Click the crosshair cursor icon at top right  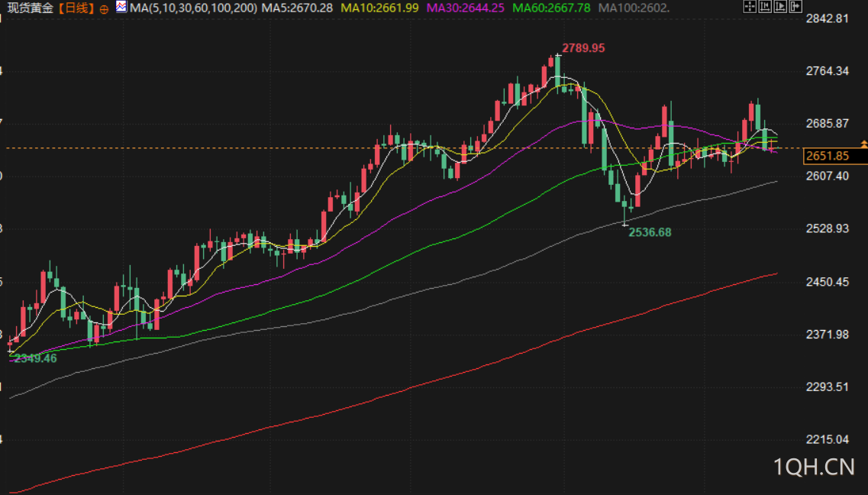tap(750, 7)
